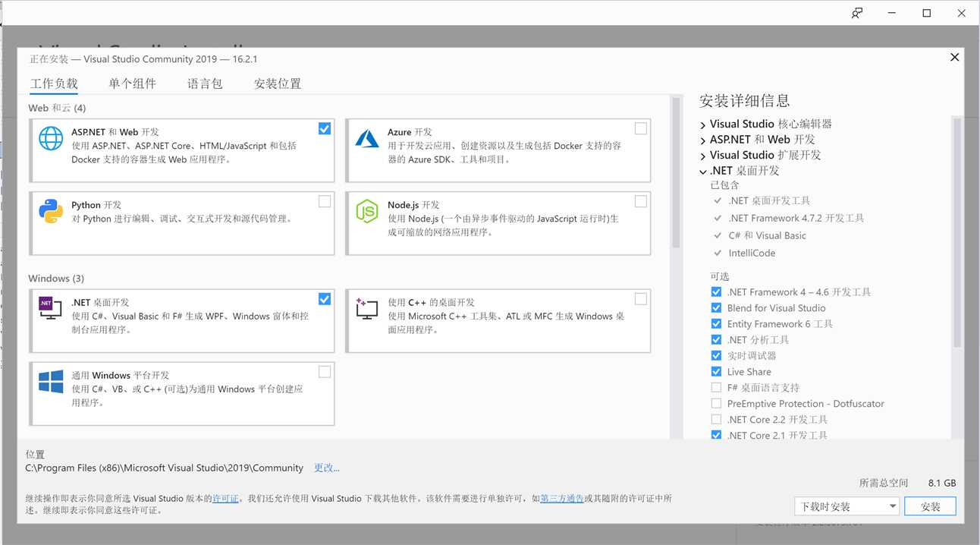This screenshot has width=980, height=545.
Task: Enable F# 桌面语言支持 option
Action: pyautogui.click(x=716, y=388)
